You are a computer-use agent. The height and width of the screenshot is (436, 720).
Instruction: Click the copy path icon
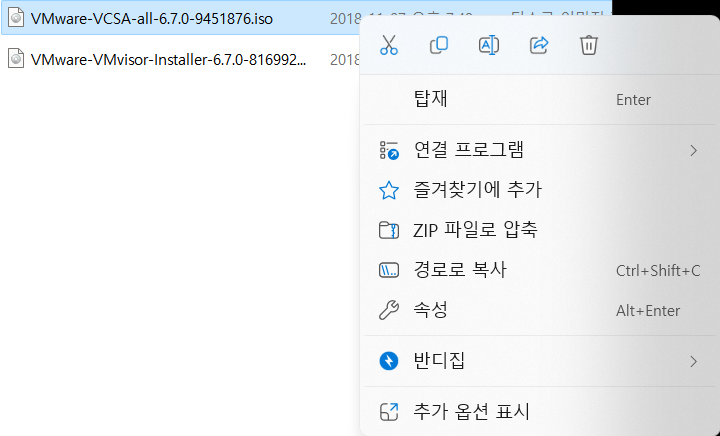389,270
